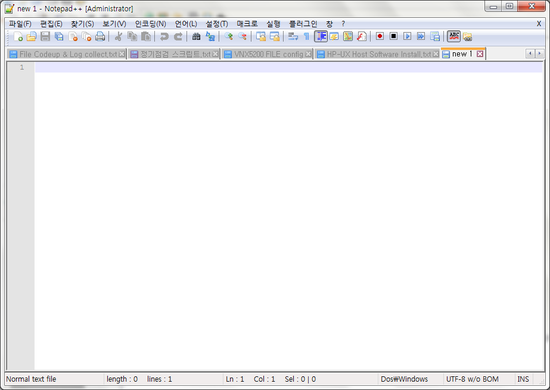Click the Zoom Out magnifier icon
Viewport: 550px width, 390px height.
pyautogui.click(x=242, y=36)
